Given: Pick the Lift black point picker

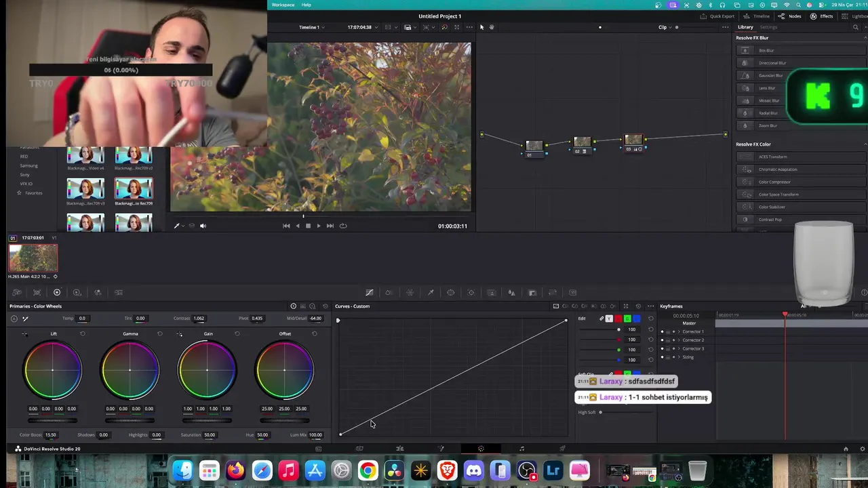Looking at the screenshot, I should [25, 334].
